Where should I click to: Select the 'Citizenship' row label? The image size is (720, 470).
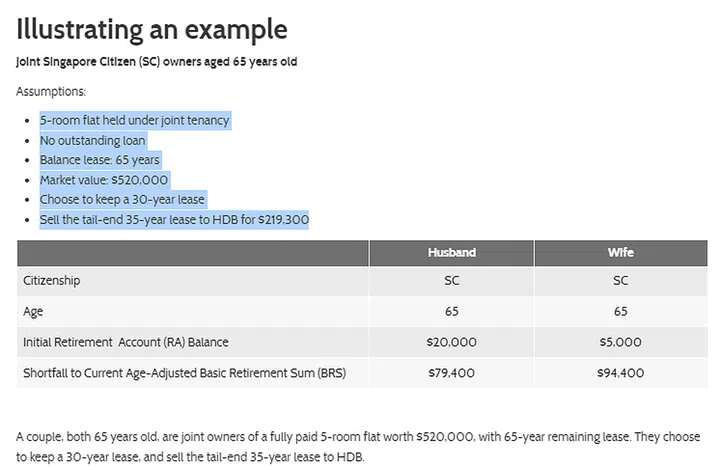click(52, 281)
